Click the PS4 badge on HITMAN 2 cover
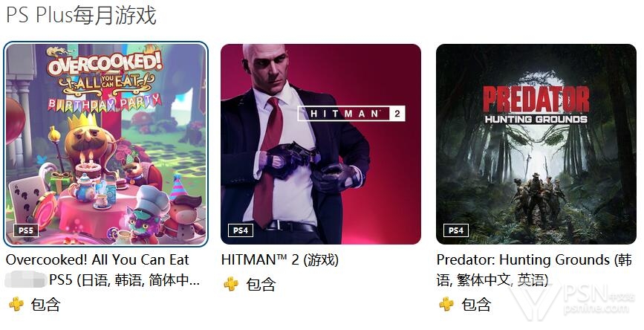 (x=241, y=230)
